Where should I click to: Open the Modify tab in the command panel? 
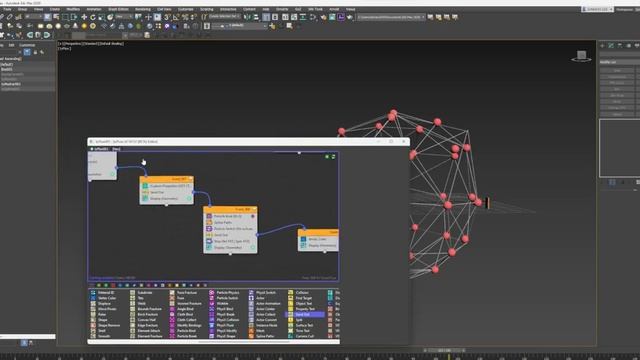(611, 46)
